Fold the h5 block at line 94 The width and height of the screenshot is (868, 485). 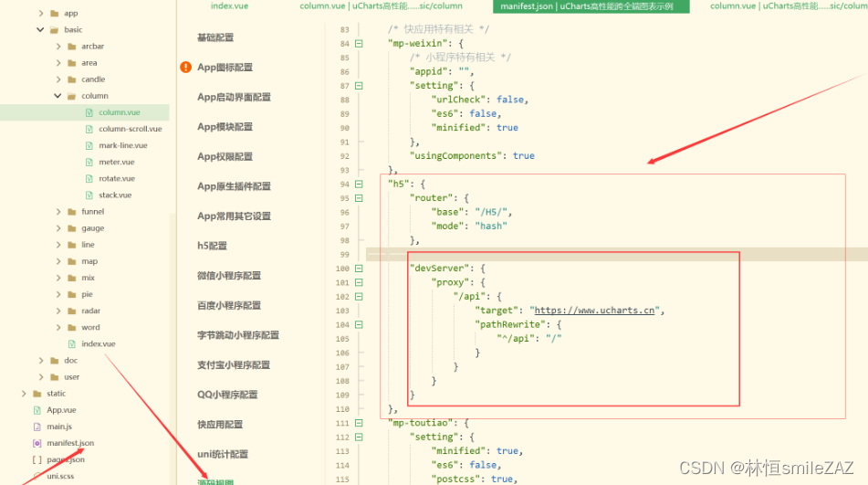pos(359,185)
